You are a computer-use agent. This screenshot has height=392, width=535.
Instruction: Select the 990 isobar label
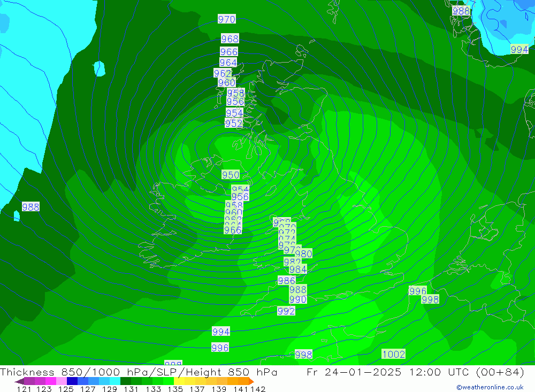pyautogui.click(x=298, y=299)
